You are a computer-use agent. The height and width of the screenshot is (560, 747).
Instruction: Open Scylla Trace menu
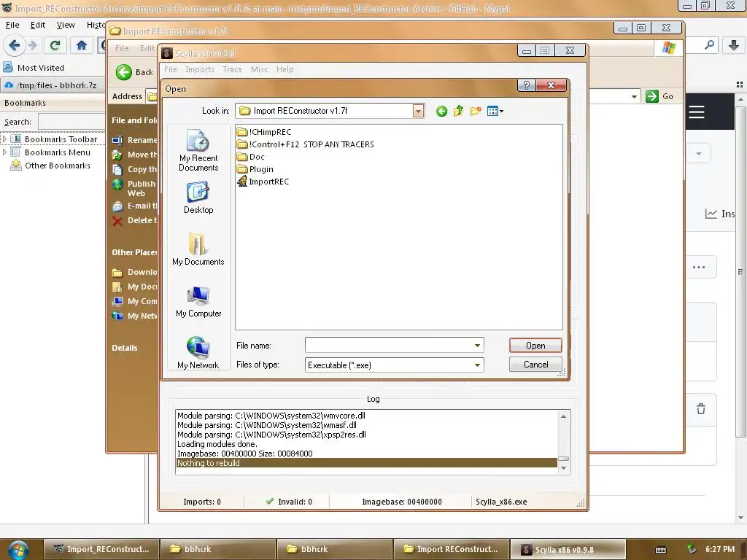click(x=232, y=69)
